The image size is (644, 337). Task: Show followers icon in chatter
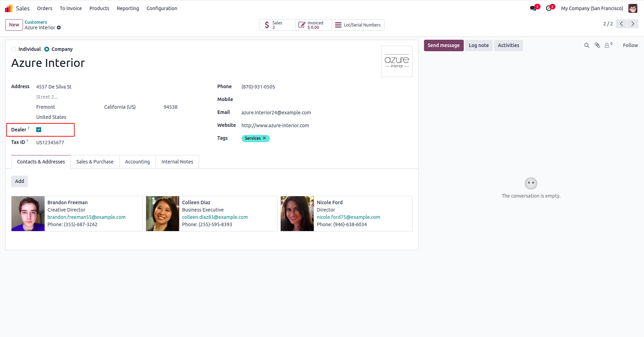(608, 45)
